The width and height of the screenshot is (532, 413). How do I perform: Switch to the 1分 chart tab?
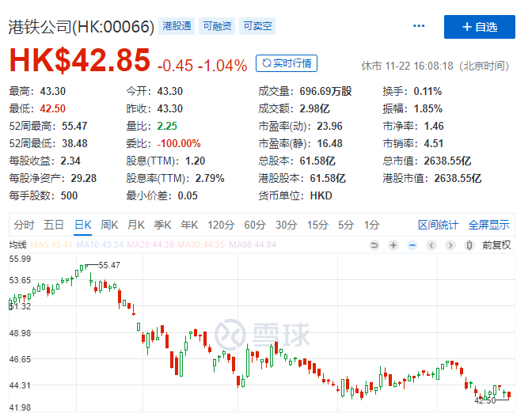(371, 225)
